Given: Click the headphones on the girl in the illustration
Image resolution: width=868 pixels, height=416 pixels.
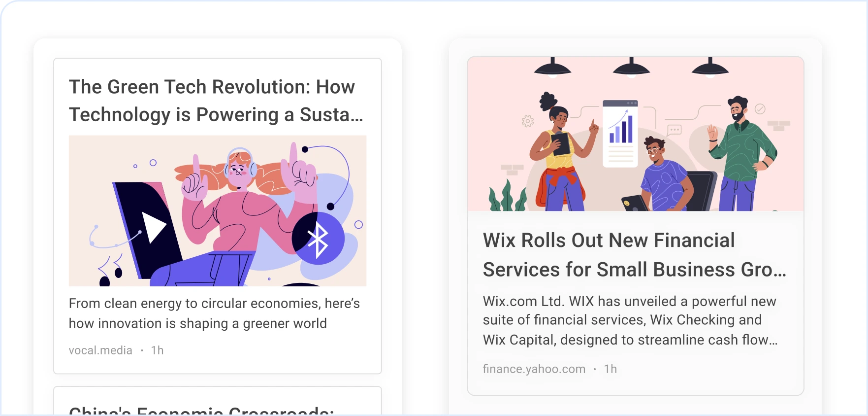Looking at the screenshot, I should [240, 161].
